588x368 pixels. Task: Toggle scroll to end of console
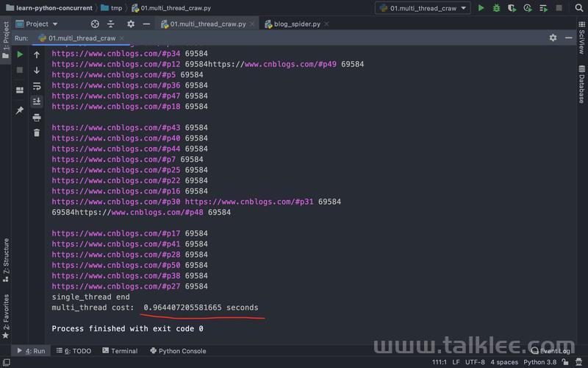tap(37, 102)
